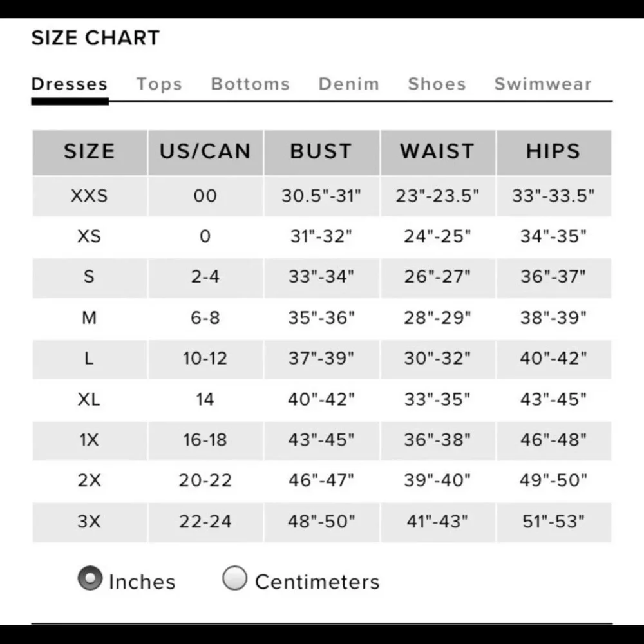Click the SIZE CHART heading

[x=95, y=38]
